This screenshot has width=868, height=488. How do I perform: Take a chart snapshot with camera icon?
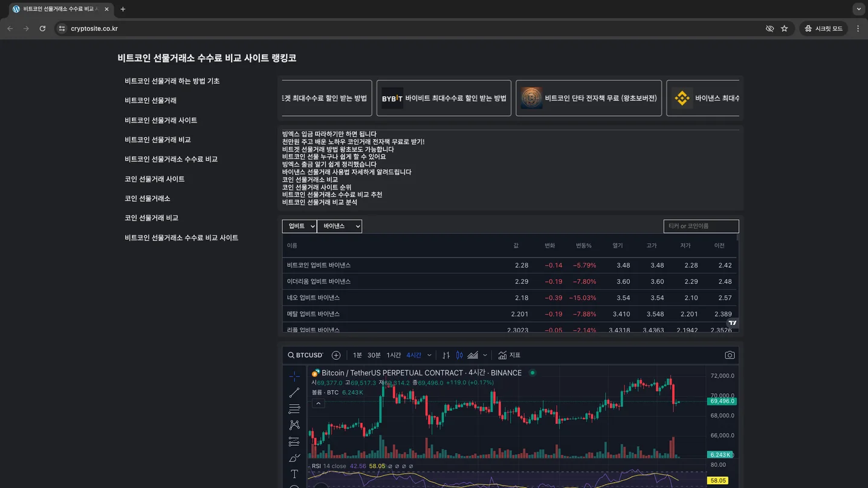pos(730,355)
